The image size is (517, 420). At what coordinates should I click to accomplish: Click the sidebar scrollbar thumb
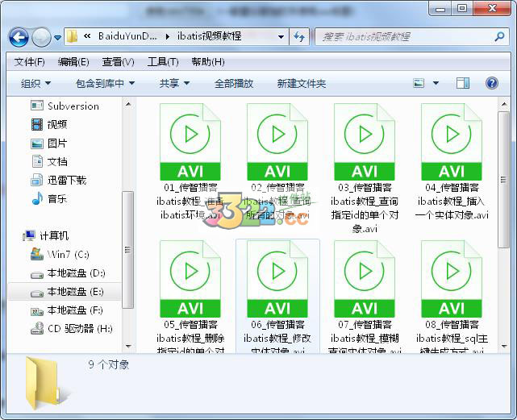[x=128, y=250]
